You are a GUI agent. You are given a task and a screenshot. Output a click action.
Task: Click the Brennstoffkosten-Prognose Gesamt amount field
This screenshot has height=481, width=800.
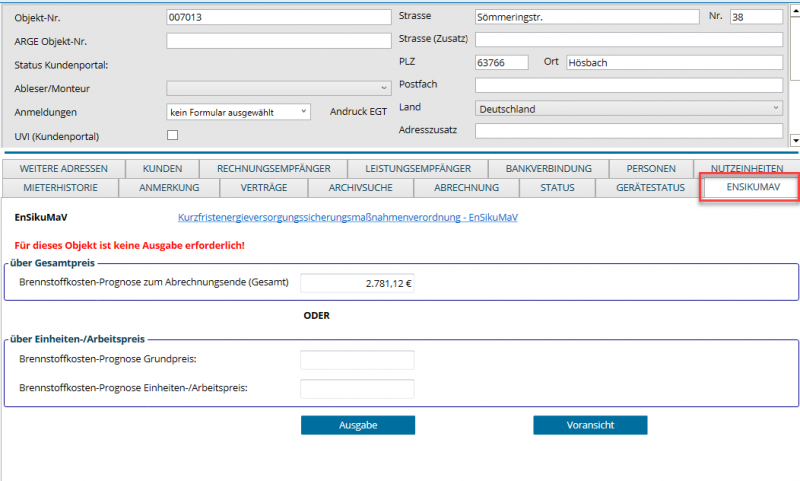click(357, 283)
